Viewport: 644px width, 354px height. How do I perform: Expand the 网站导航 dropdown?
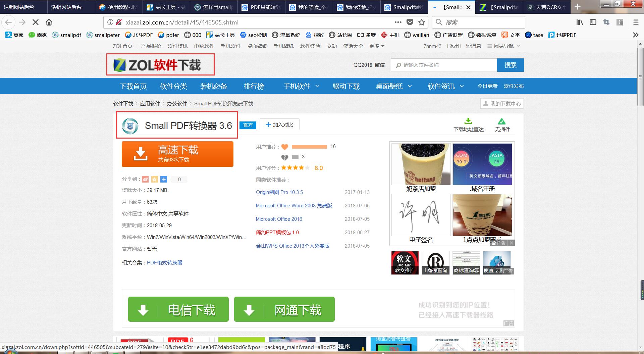pyautogui.click(x=503, y=46)
